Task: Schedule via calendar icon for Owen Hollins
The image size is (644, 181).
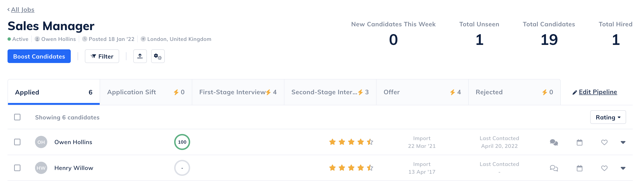Action: point(579,142)
